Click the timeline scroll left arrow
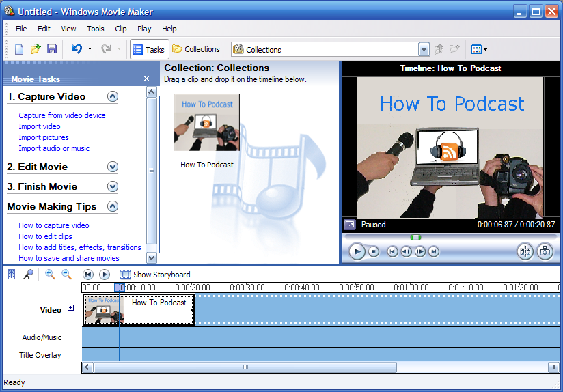The height and width of the screenshot is (392, 563). coord(87,367)
